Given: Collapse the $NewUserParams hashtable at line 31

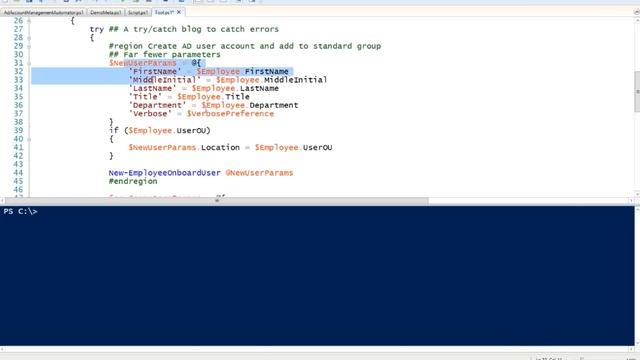Looking at the screenshot, I should point(29,63).
